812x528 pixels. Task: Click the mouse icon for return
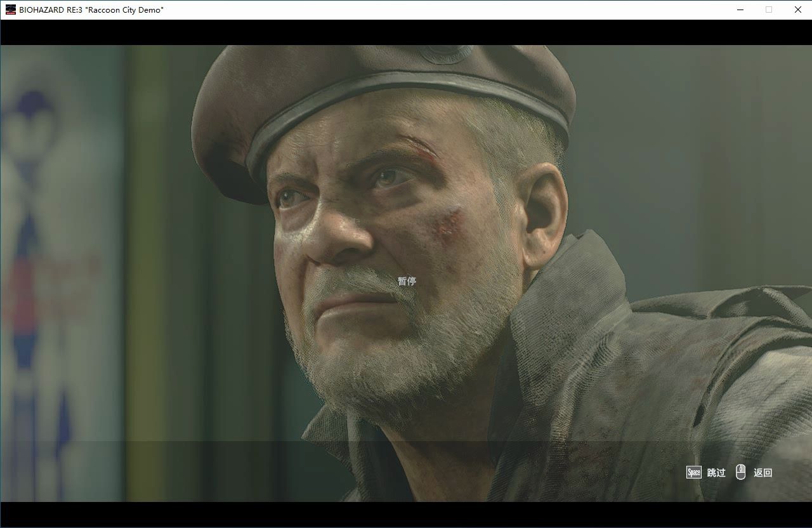pyautogui.click(x=740, y=472)
